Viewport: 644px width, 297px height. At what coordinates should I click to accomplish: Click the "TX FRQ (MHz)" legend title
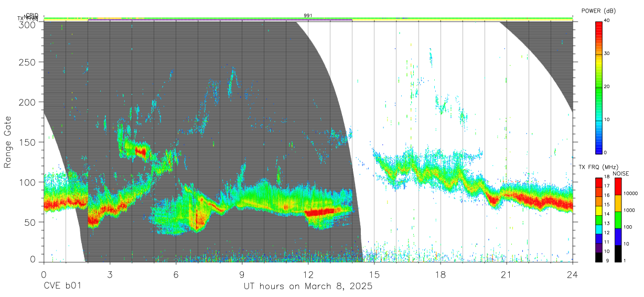coord(599,167)
